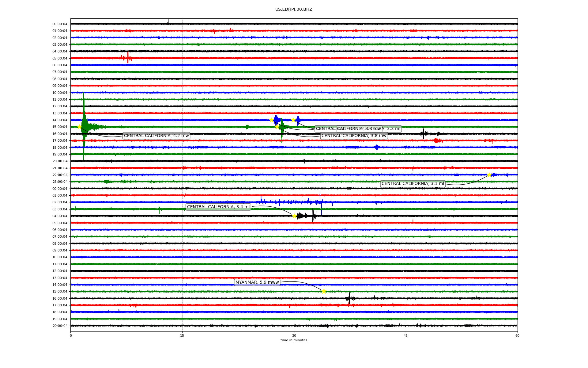
Task: Select the 21:00:04 trace time label
Action: pyautogui.click(x=60, y=168)
